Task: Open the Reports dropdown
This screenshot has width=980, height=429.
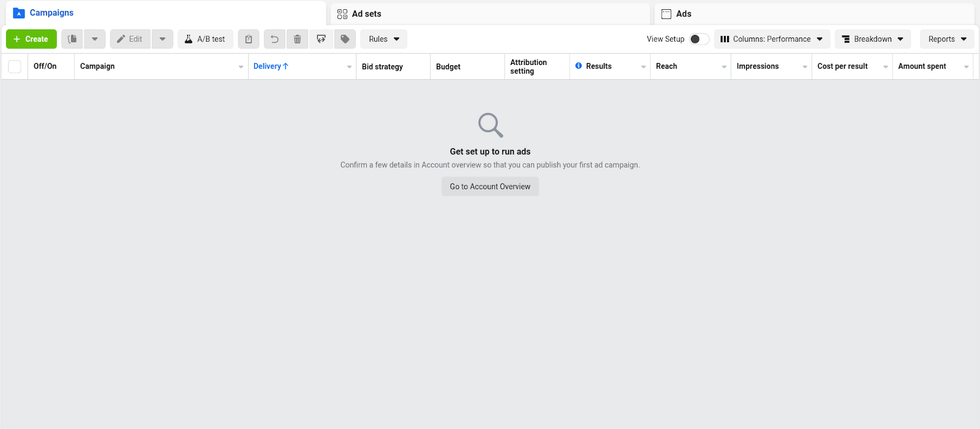Action: 947,39
